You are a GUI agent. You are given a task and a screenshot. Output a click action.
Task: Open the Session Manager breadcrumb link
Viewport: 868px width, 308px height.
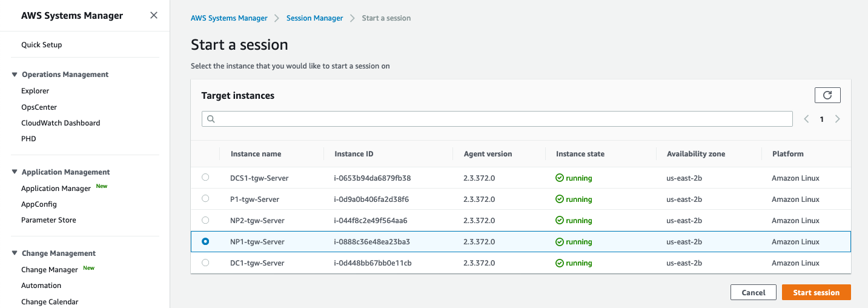tap(314, 18)
